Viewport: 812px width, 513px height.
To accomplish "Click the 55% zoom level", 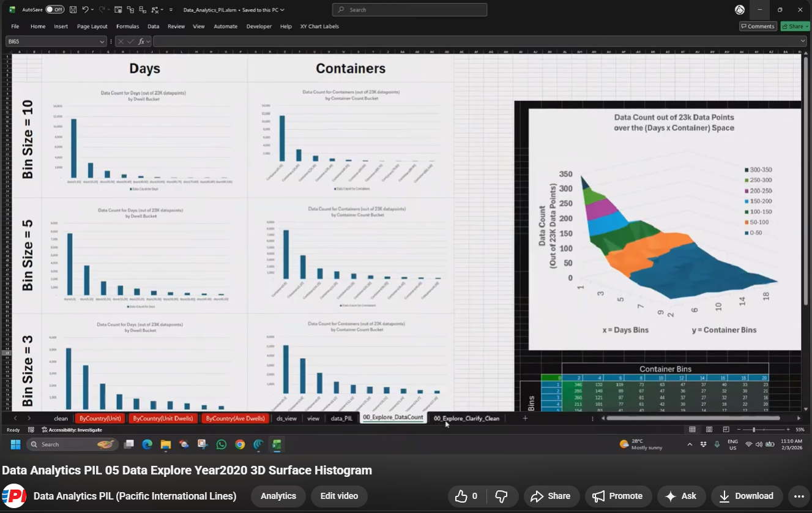I will (800, 430).
